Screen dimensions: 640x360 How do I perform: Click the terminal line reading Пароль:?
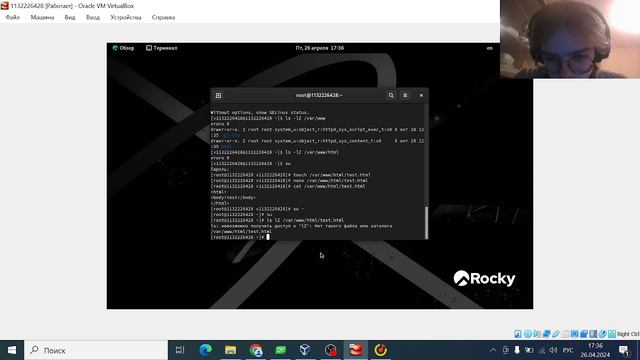(x=220, y=169)
